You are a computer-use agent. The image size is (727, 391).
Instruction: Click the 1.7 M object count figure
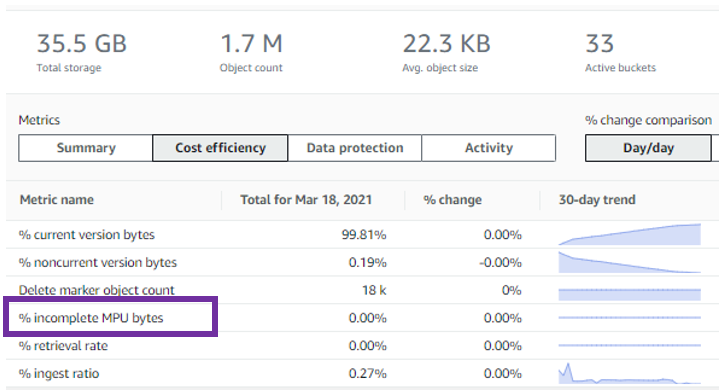tap(251, 44)
